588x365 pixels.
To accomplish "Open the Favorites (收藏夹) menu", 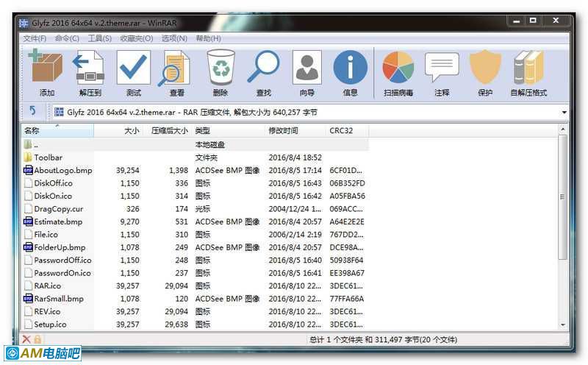I will (137, 38).
